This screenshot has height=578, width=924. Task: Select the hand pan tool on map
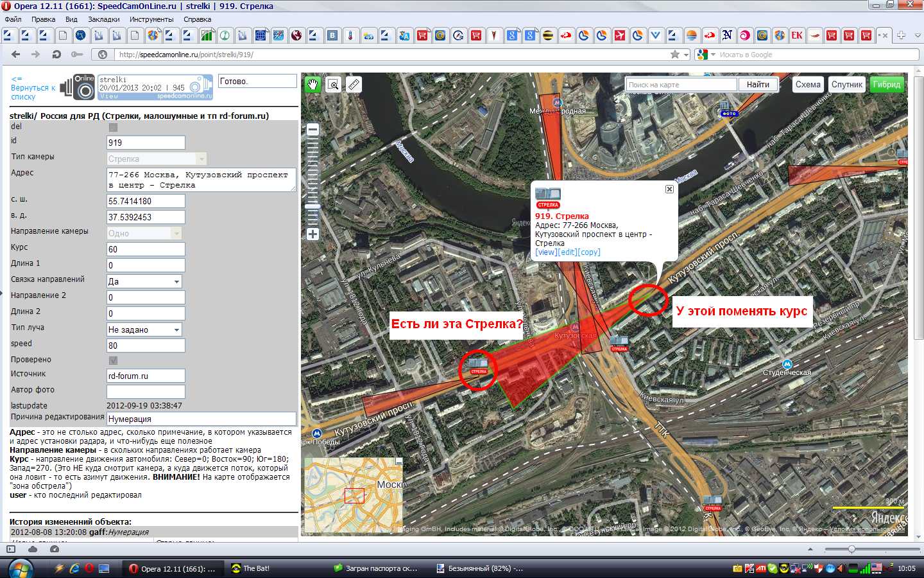pyautogui.click(x=312, y=84)
